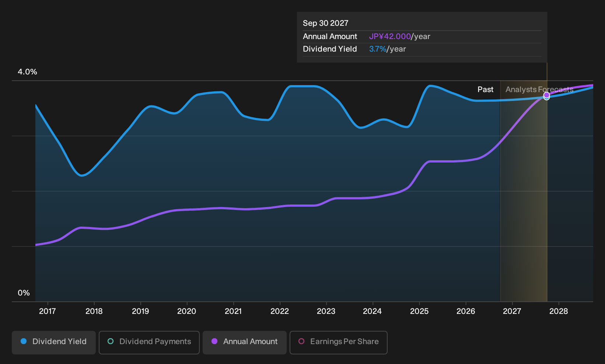This screenshot has width=605, height=364.
Task: Click the teal Dividend Payments legend circle
Action: point(111,342)
